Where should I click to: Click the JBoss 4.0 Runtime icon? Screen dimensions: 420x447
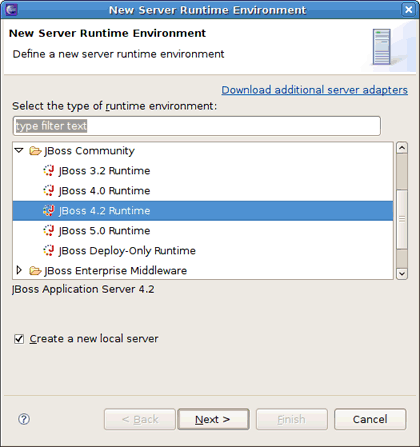pyautogui.click(x=49, y=191)
